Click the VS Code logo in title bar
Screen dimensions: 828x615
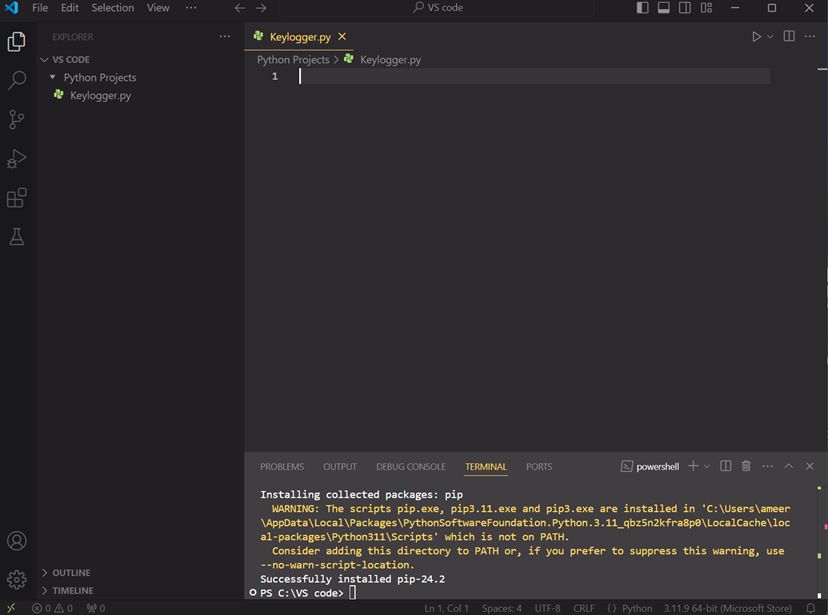[x=11, y=8]
